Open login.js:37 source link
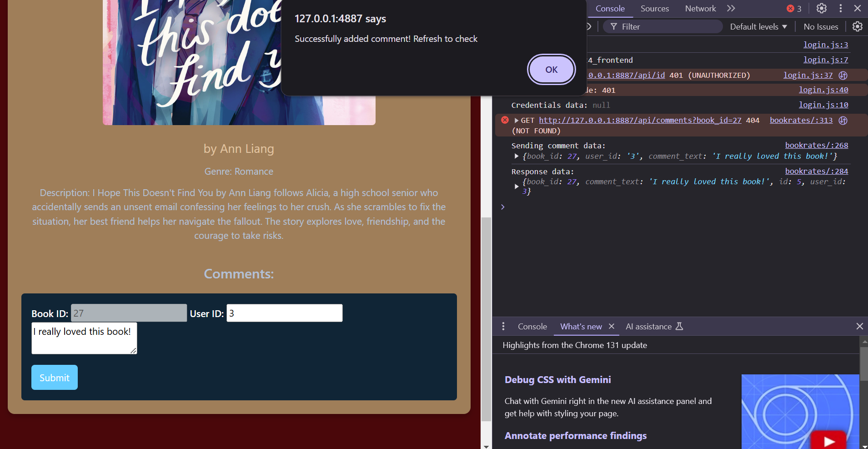This screenshot has height=449, width=868. click(x=808, y=75)
